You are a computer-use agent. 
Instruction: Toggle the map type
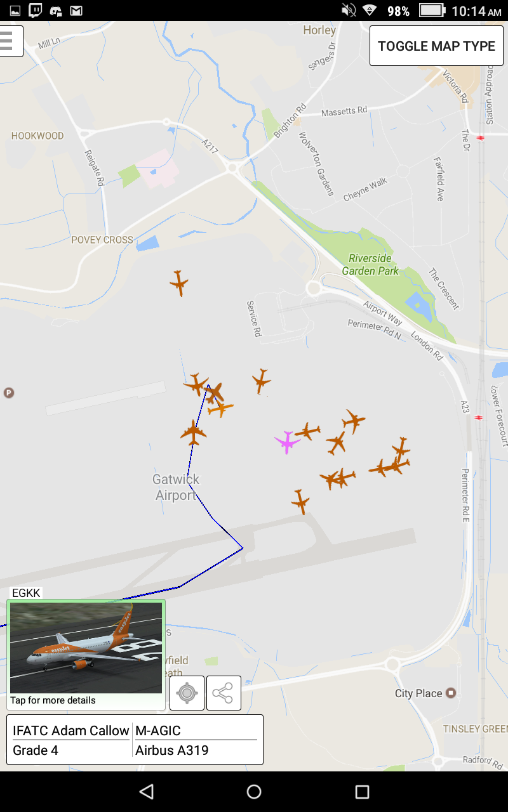pos(436,46)
